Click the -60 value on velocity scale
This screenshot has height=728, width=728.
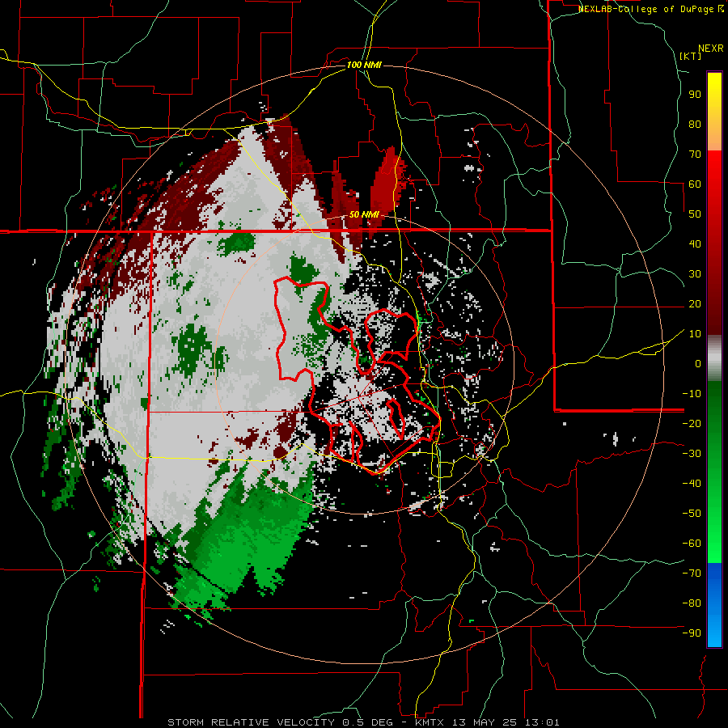pos(692,544)
